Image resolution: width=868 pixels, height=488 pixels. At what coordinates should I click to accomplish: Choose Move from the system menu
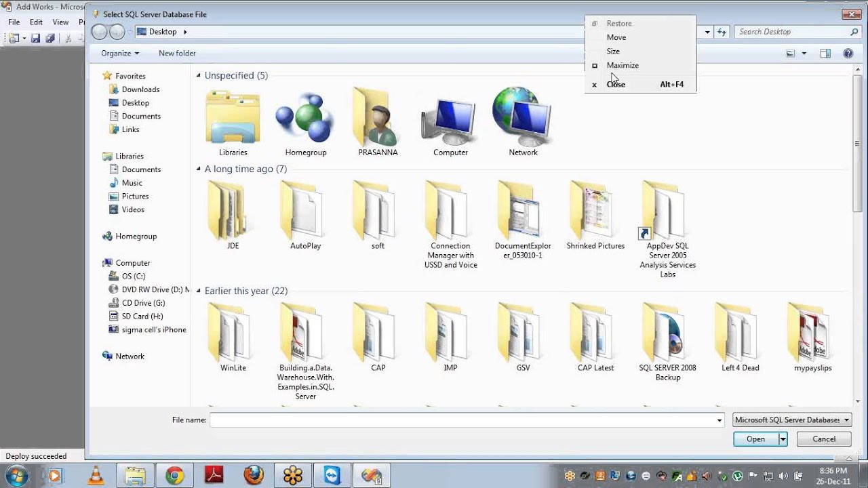tap(640, 37)
